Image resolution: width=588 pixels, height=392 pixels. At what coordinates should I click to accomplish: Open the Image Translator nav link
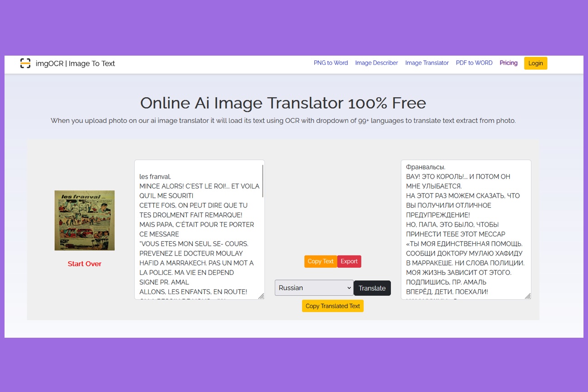427,63
